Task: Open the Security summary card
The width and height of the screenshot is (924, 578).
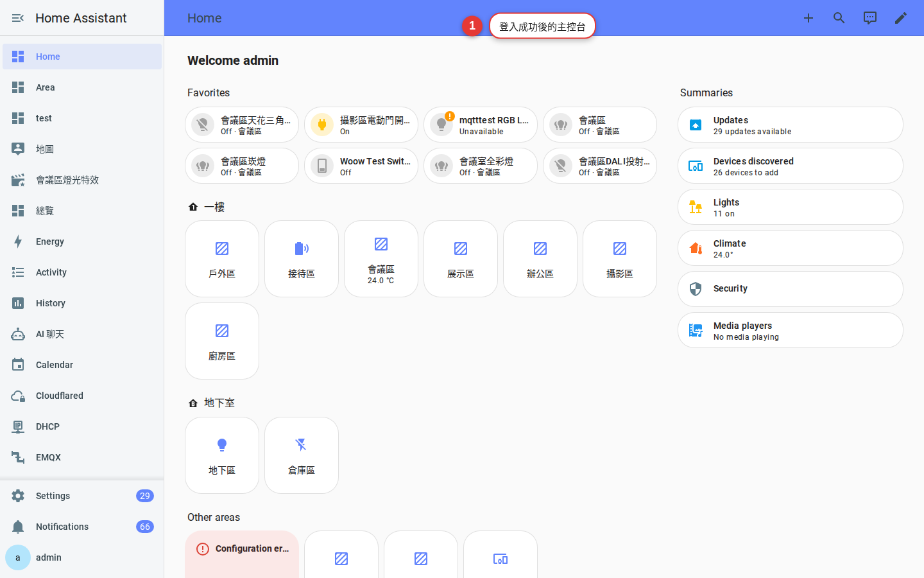Action: click(791, 289)
